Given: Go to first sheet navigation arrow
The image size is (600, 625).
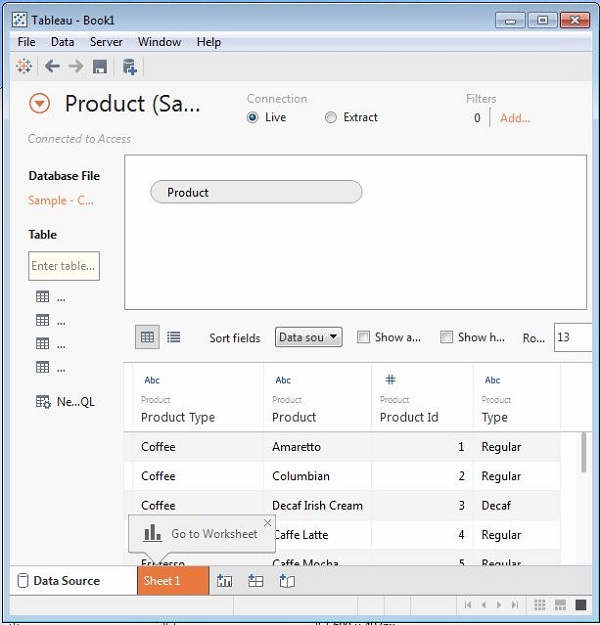Looking at the screenshot, I should point(468,605).
